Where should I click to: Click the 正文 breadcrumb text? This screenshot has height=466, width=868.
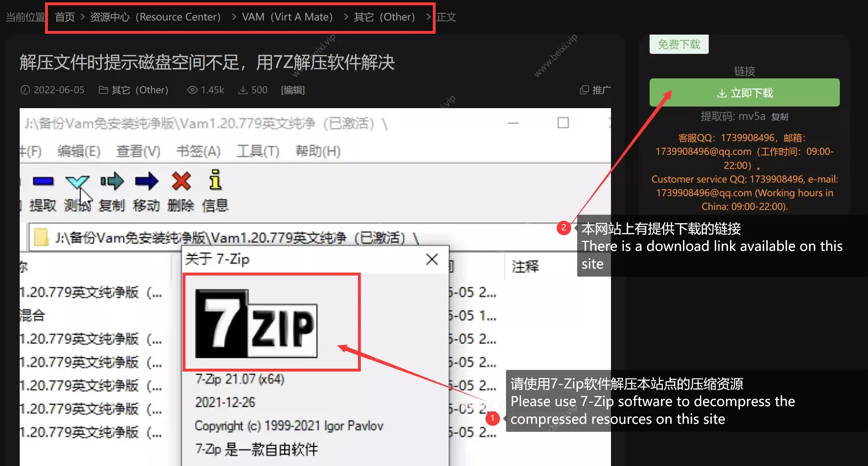[446, 17]
